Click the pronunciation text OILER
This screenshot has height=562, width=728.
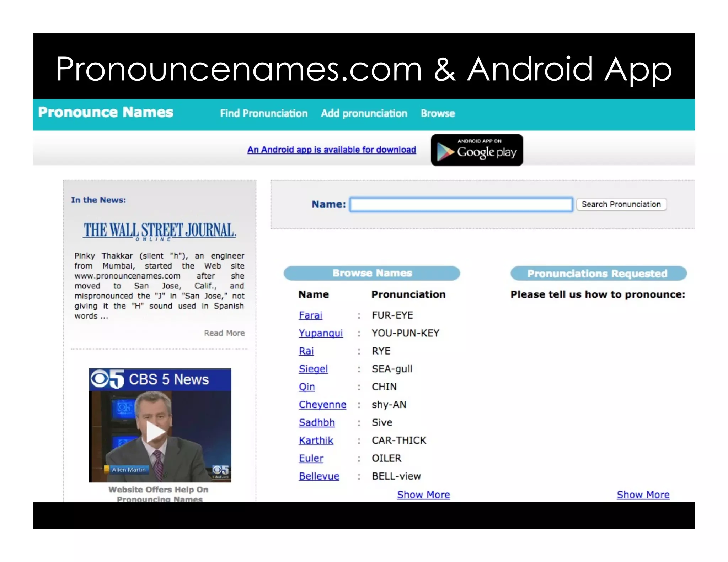pos(386,458)
